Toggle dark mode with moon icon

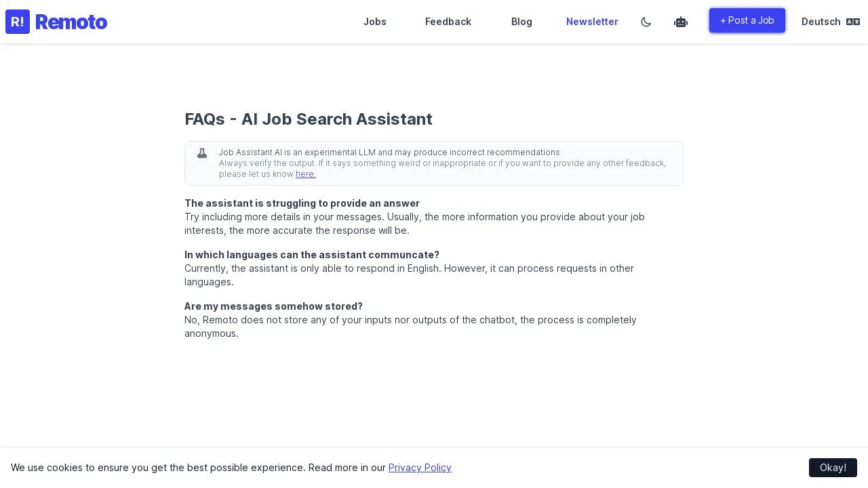[646, 22]
